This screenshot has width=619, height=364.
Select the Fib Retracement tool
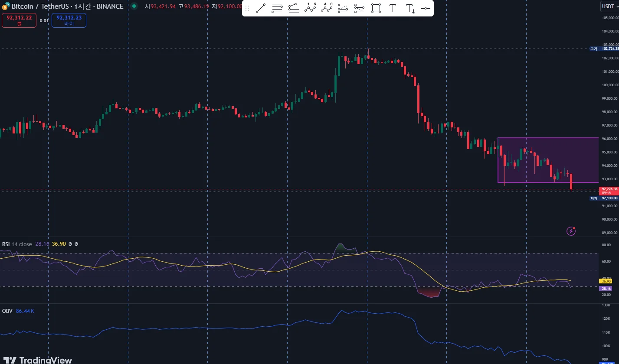click(277, 8)
